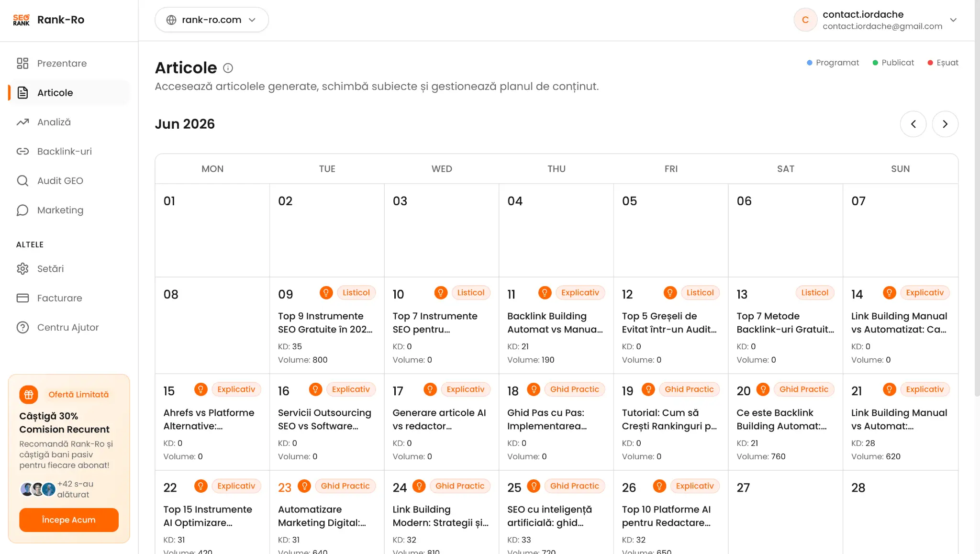The height and width of the screenshot is (554, 980).
Task: Click joined members avatars in offer card
Action: [38, 489]
